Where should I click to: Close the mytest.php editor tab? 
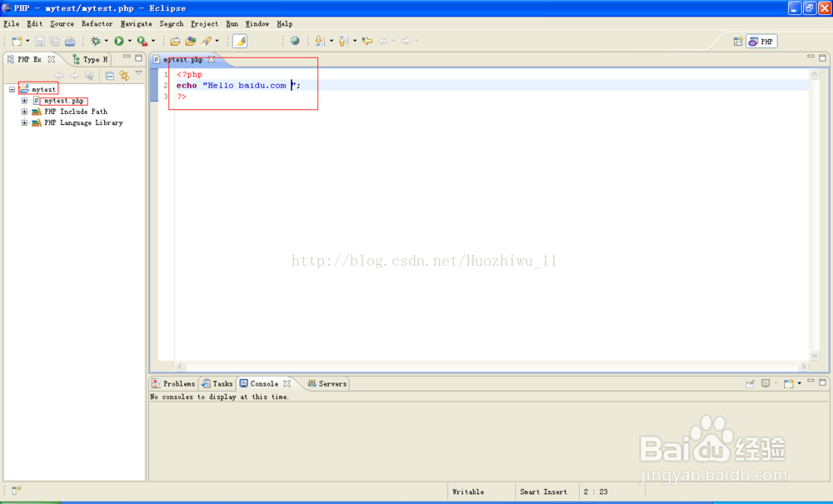coord(212,59)
